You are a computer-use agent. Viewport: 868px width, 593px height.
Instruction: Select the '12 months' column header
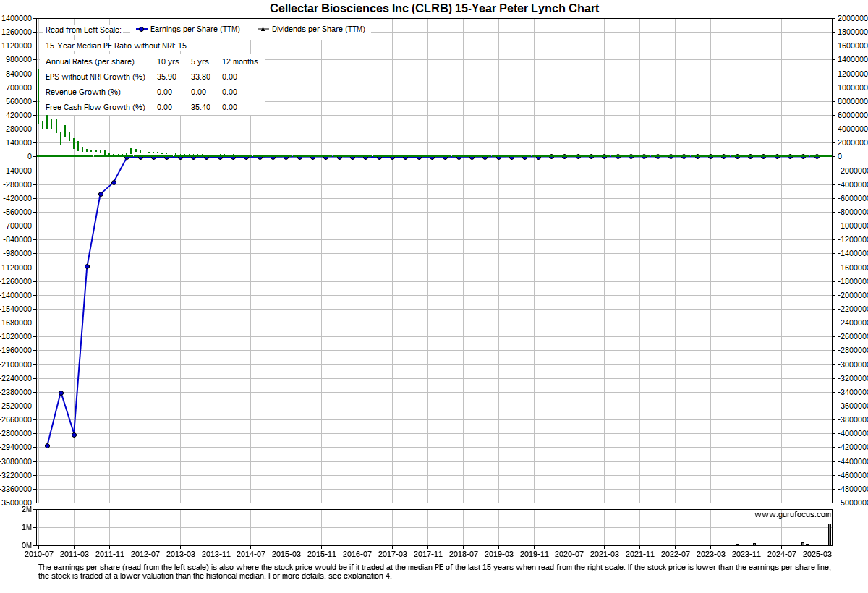pos(240,61)
